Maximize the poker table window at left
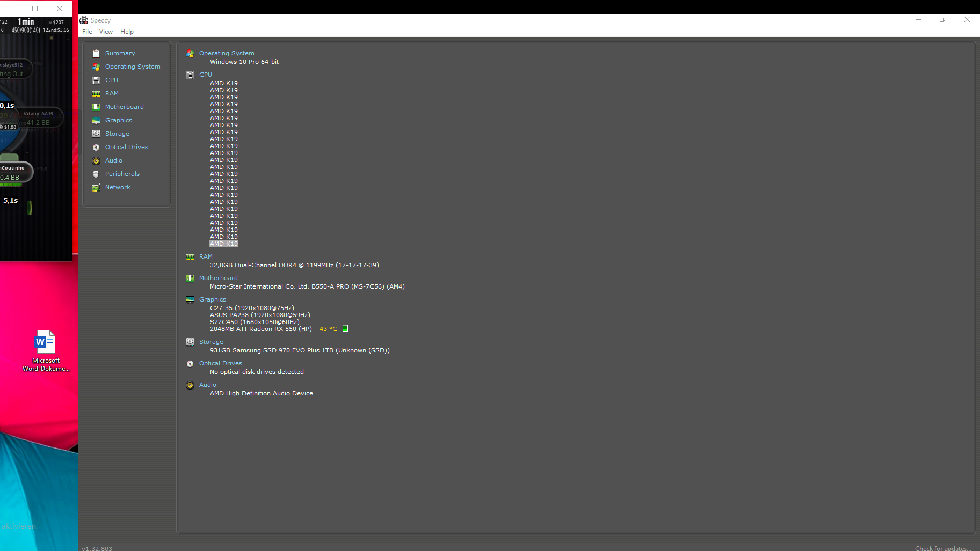This screenshot has height=551, width=980. coord(35,9)
